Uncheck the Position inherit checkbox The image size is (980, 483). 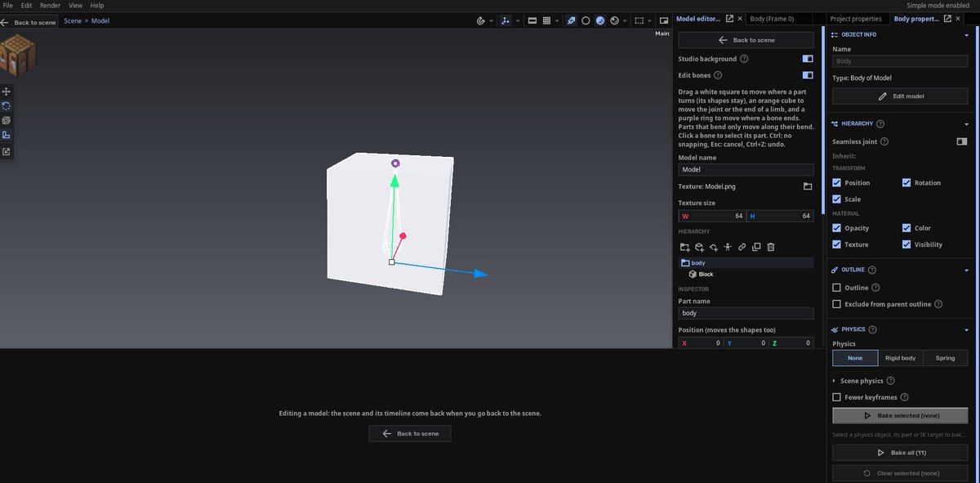point(836,182)
